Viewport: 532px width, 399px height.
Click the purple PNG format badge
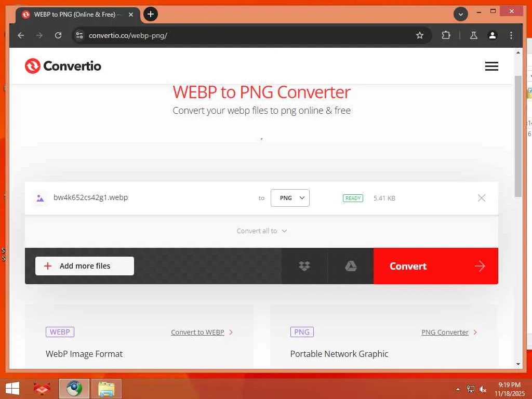(x=302, y=332)
